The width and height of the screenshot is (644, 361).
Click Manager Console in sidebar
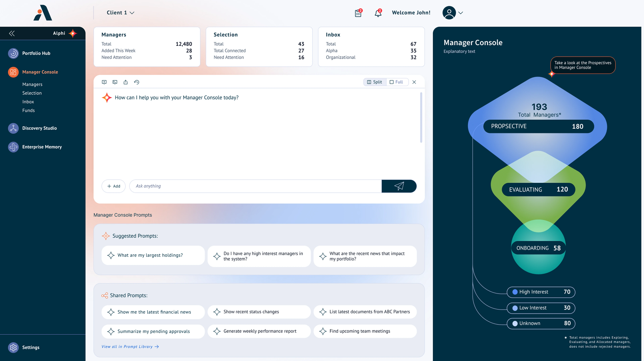point(33,72)
